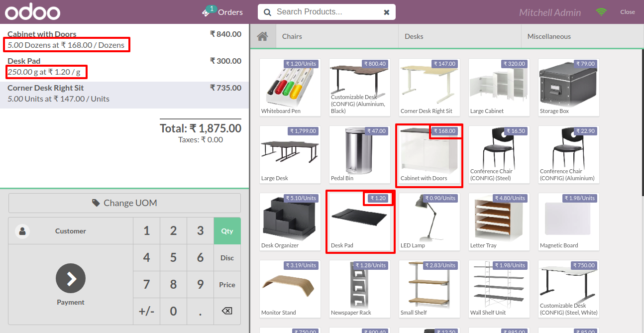Click numpad digit 0

point(173,311)
